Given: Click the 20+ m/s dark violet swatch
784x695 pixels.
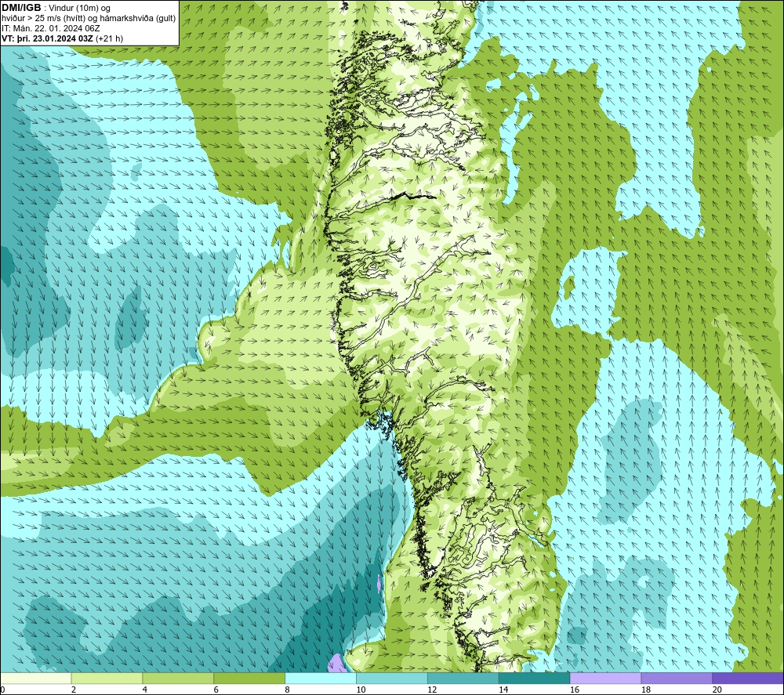Looking at the screenshot, I should pos(748,679).
